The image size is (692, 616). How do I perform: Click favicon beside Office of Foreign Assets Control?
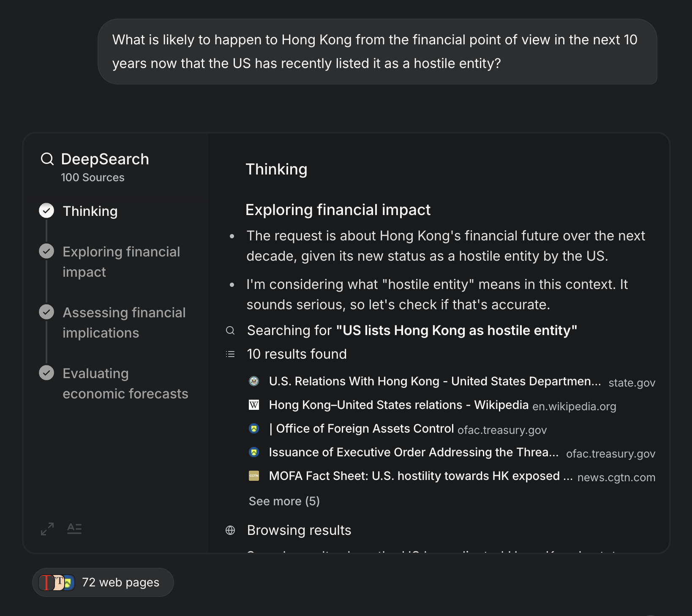pos(254,428)
